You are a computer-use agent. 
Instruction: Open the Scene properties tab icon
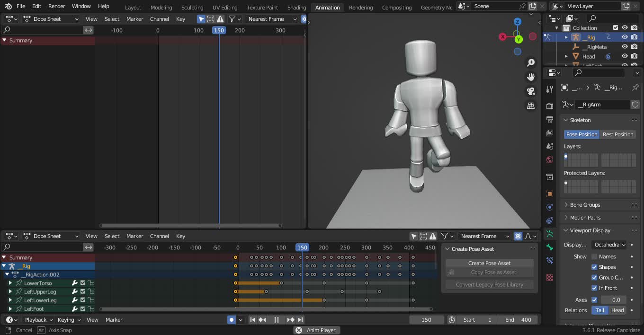[x=550, y=146]
